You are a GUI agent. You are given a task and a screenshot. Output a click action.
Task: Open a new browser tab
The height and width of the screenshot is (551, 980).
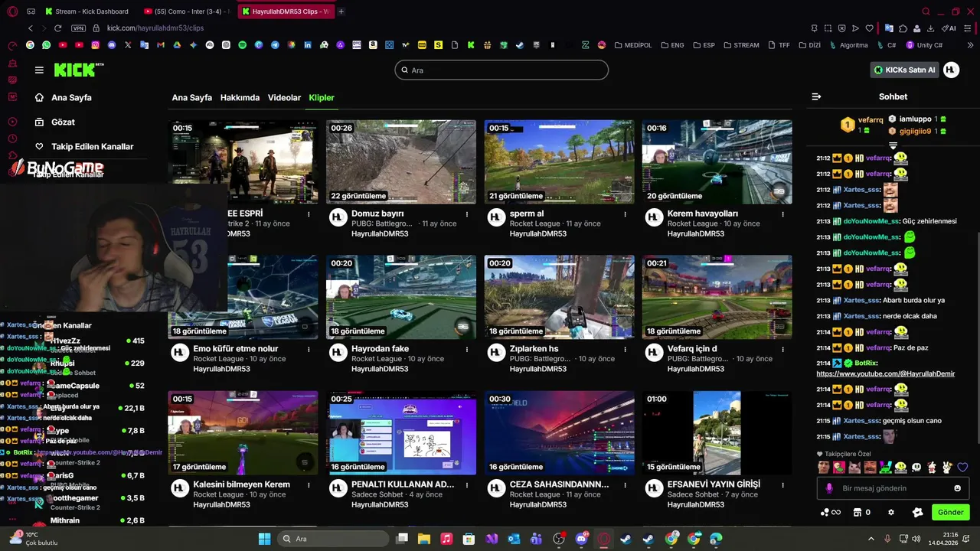[x=341, y=11]
